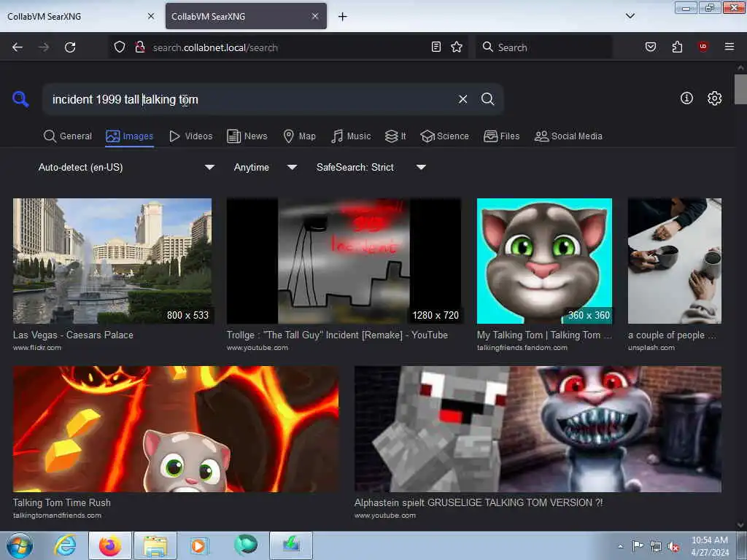Open the extensions puzzle icon
The height and width of the screenshot is (560, 747).
click(x=677, y=47)
